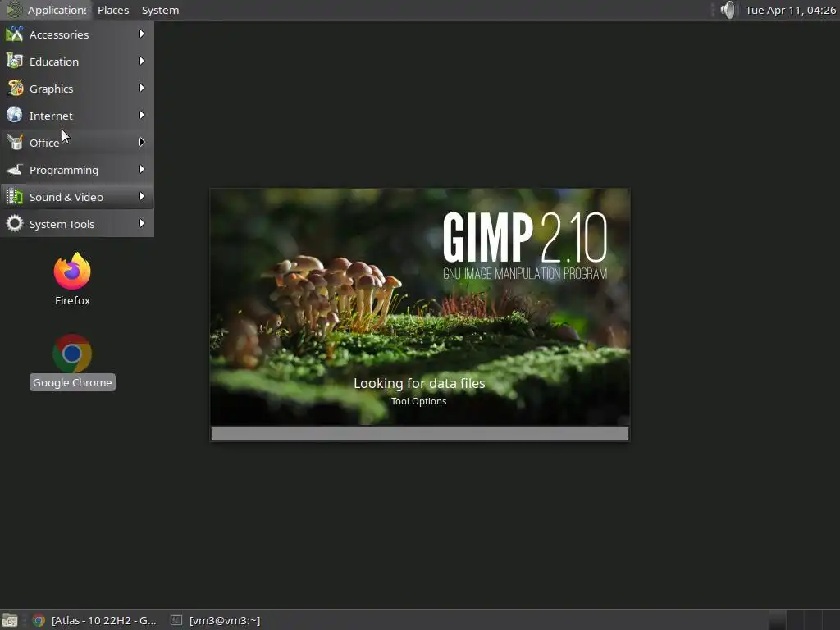Expand the Sound & Video submenu arrow
840x630 pixels.
(142, 196)
